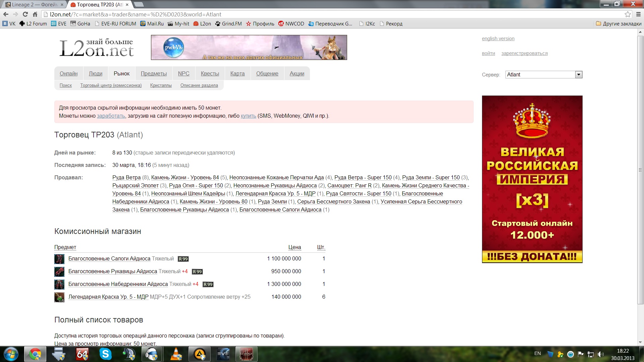Image resolution: width=644 pixels, height=362 pixels.
Task: Click зарегистрироваться link
Action: [x=525, y=53]
